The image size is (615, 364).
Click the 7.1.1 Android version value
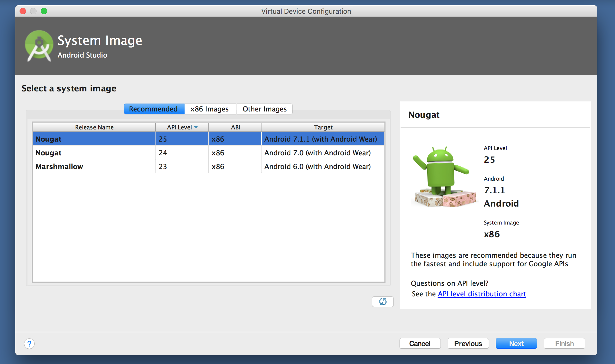(494, 190)
